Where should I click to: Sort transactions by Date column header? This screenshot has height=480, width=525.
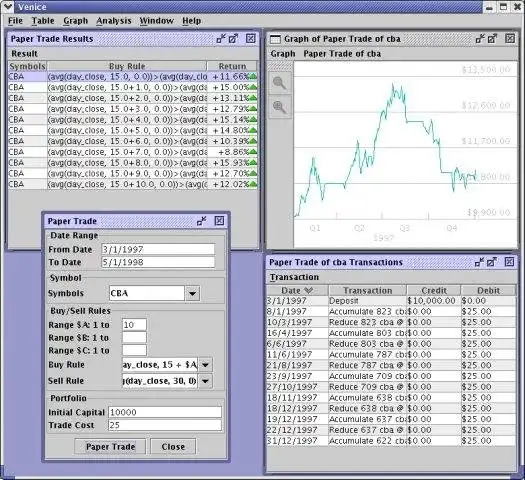pos(297,290)
